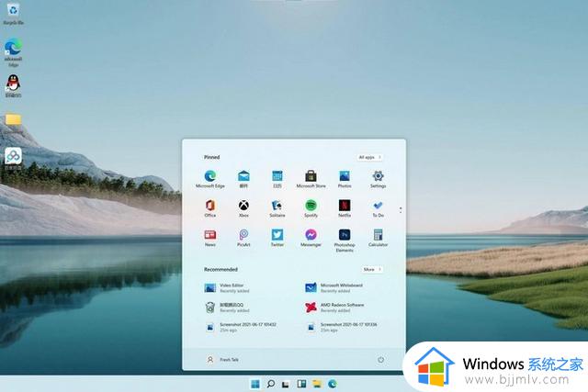The height and width of the screenshot is (392, 588).
Task: Launch Netflix from the pinned apps
Action: [x=345, y=208]
